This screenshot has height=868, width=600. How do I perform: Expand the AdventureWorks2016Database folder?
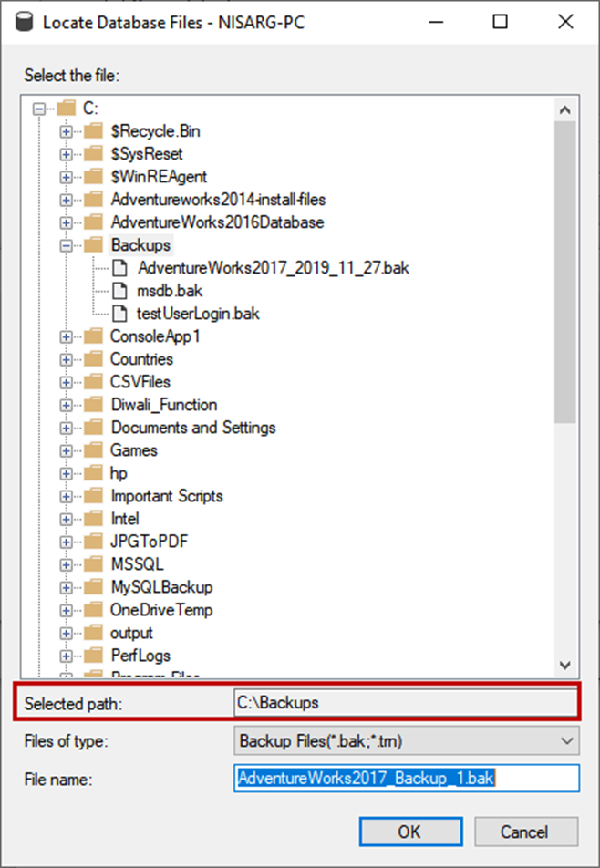tap(66, 222)
